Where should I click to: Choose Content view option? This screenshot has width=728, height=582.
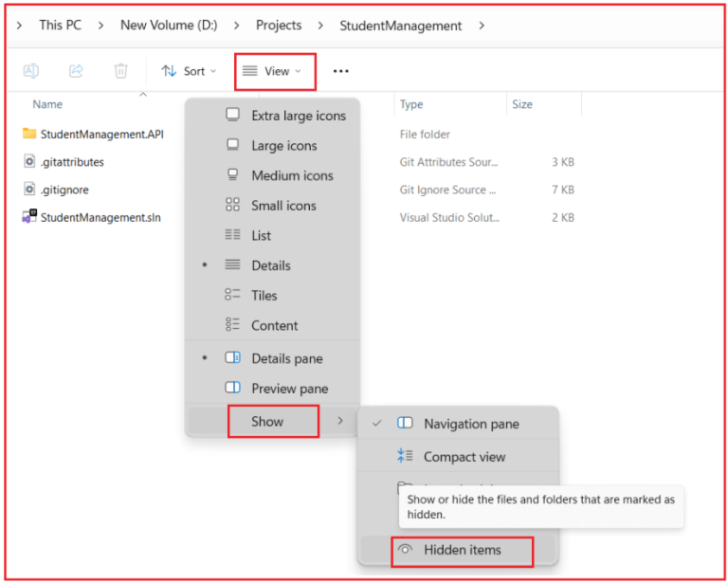tap(273, 325)
